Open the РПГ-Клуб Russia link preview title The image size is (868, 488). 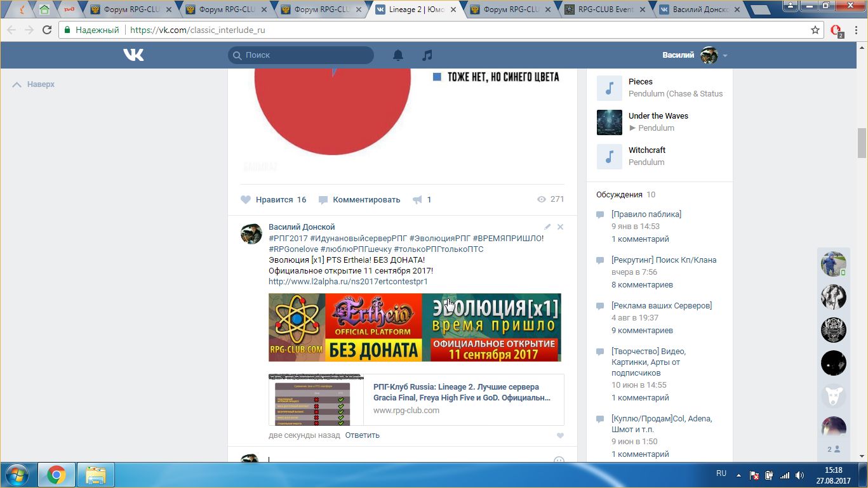coord(462,392)
